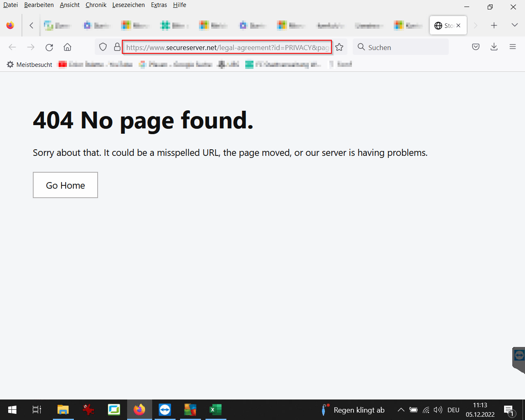Focus the secureserver.net URL address field
Screen dimensions: 525x420
(x=227, y=47)
